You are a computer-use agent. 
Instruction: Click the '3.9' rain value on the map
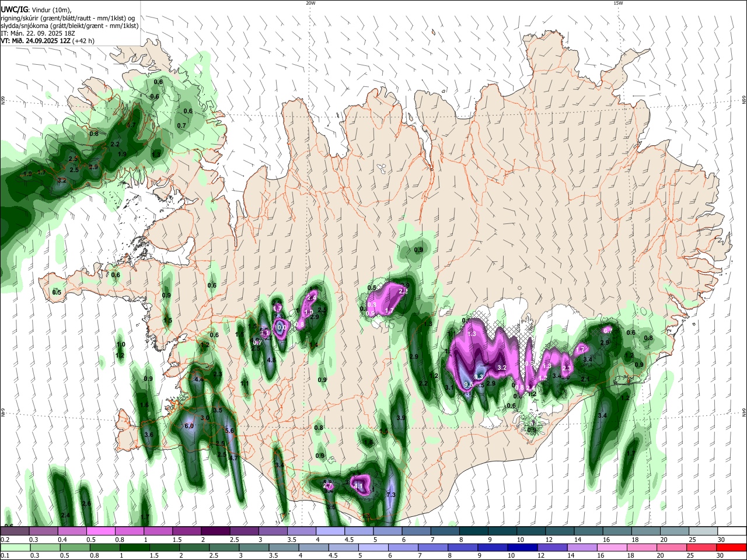(x=401, y=418)
